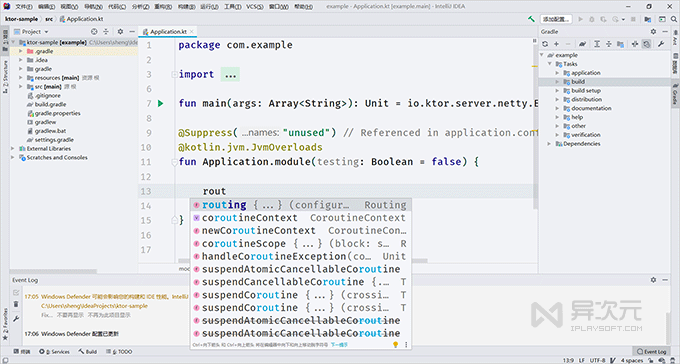Toggle the highlighted rightmost clock button in the Gradle toolbar
This screenshot has height=364, width=680.
click(x=647, y=44)
